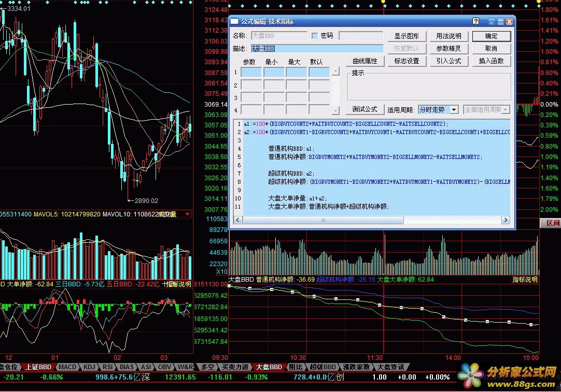Click parameter list scroll-up arrow

[x=335, y=71]
